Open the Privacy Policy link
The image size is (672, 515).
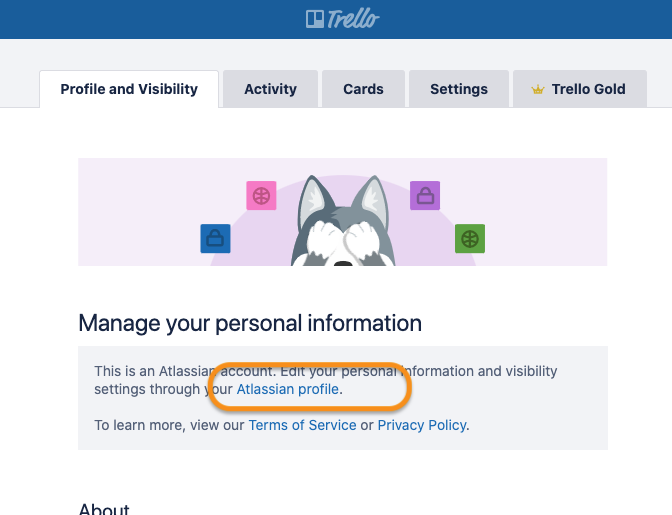click(x=422, y=425)
